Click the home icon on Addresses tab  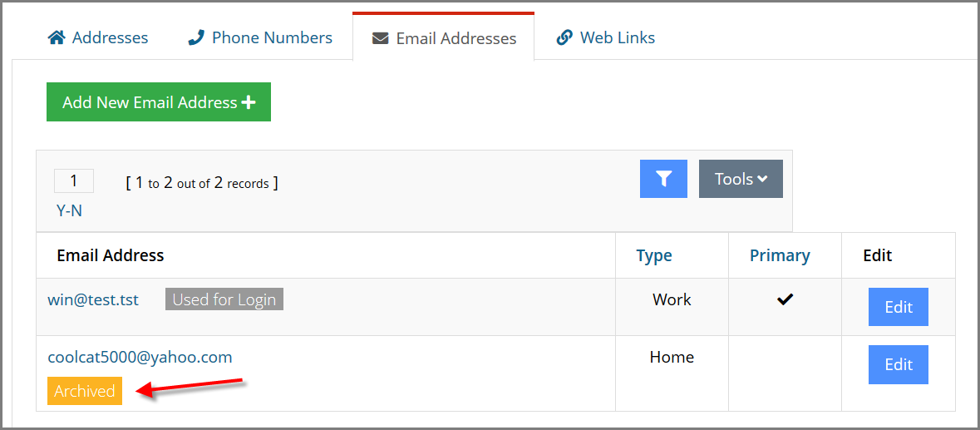point(57,38)
